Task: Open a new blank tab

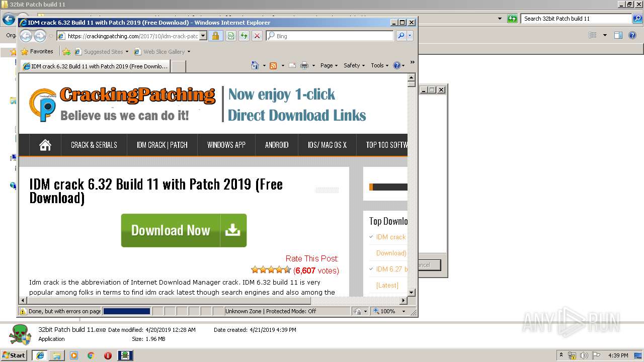Action: 179,66
